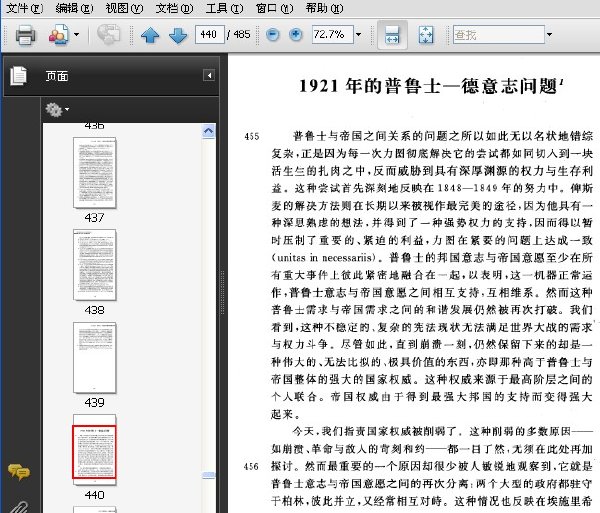
Task: Click the greyed-out globe web icon
Action: pos(108,35)
